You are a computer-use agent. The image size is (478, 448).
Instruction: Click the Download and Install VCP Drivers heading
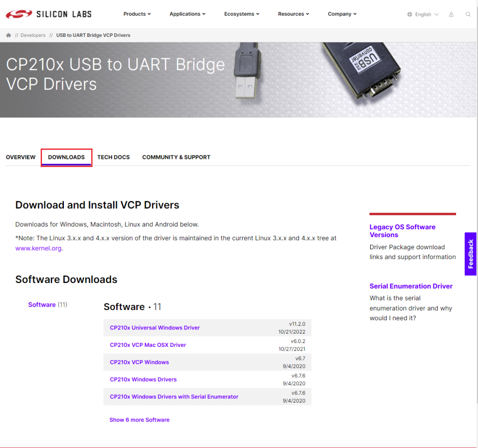tap(97, 205)
